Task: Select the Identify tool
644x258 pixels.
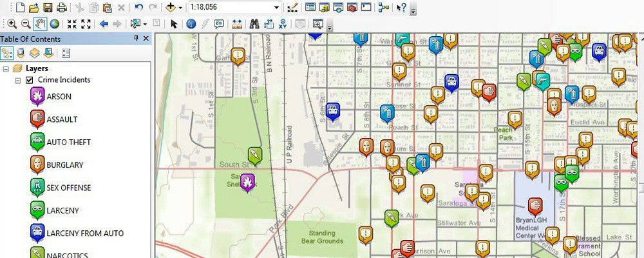Action: [x=191, y=24]
